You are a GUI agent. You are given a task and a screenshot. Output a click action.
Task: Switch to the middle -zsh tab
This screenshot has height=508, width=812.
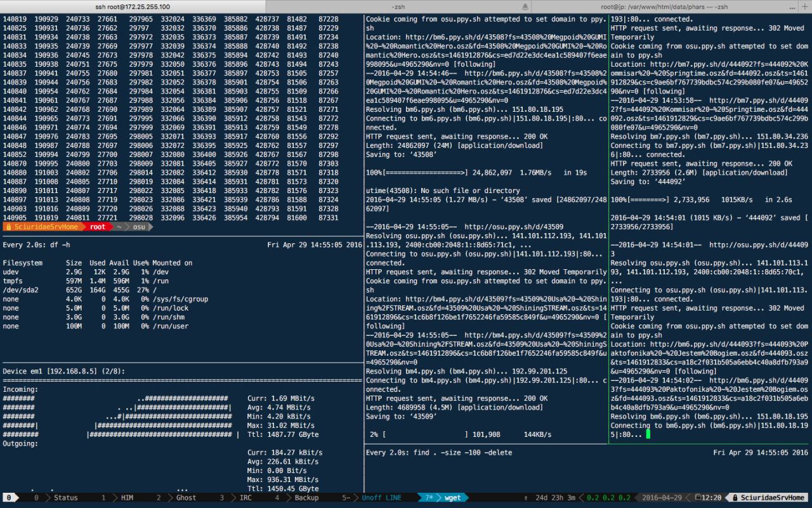tap(398, 6)
